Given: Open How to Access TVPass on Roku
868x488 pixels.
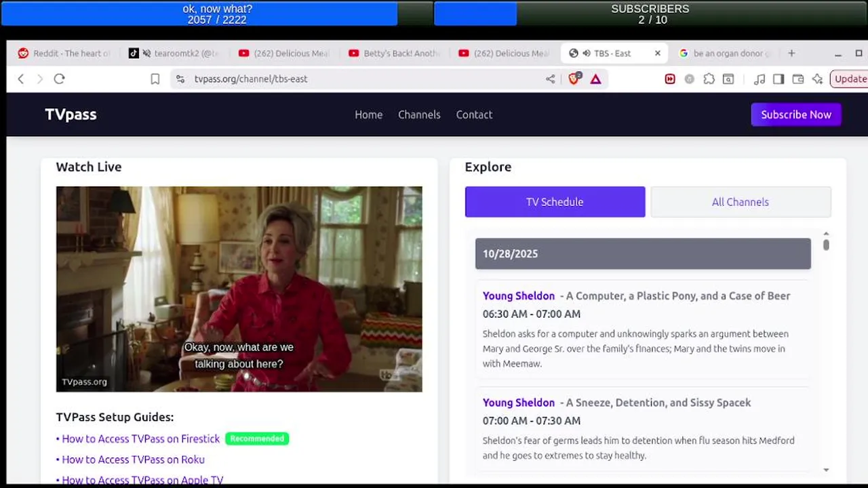Looking at the screenshot, I should point(133,460).
